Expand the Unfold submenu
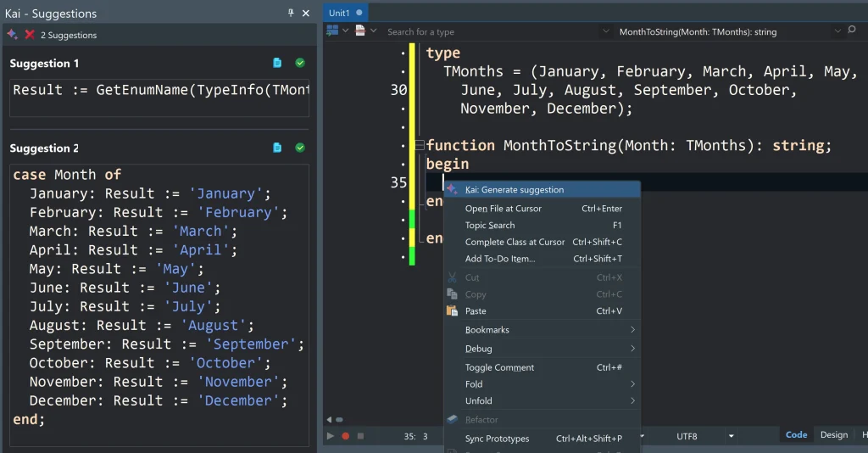Screen dimensions: 868x453 (x=542, y=401)
